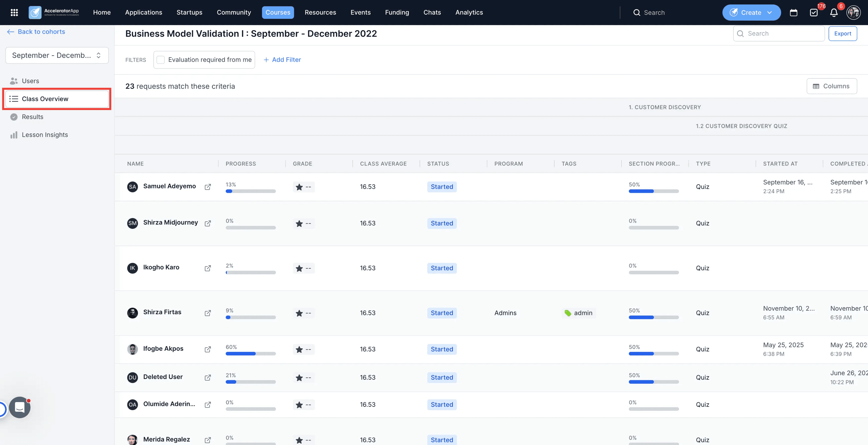The height and width of the screenshot is (445, 868).
Task: Open Shirza Firtas external link icon
Action: [208, 313]
